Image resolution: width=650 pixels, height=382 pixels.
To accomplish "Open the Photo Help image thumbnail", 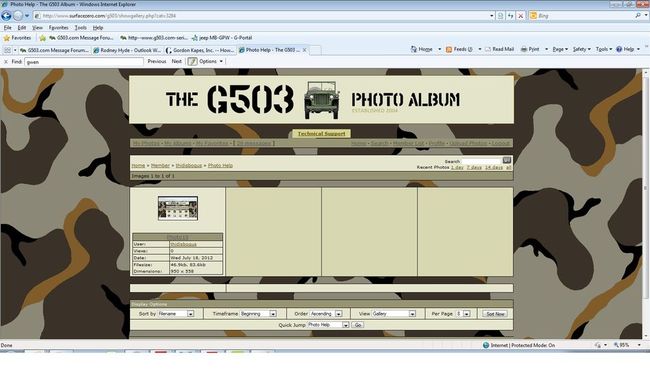I will point(178,208).
